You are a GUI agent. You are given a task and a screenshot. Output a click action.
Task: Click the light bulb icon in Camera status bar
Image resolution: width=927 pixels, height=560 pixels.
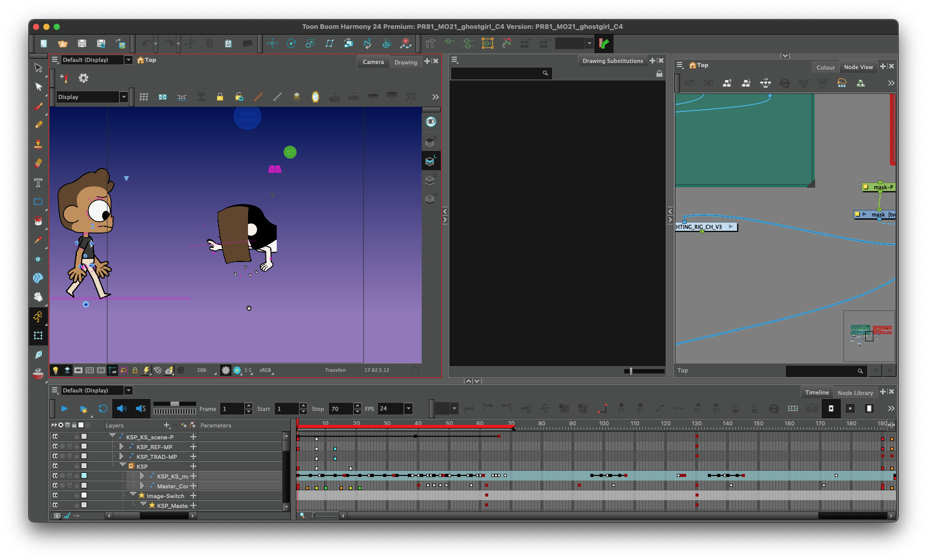coord(56,370)
